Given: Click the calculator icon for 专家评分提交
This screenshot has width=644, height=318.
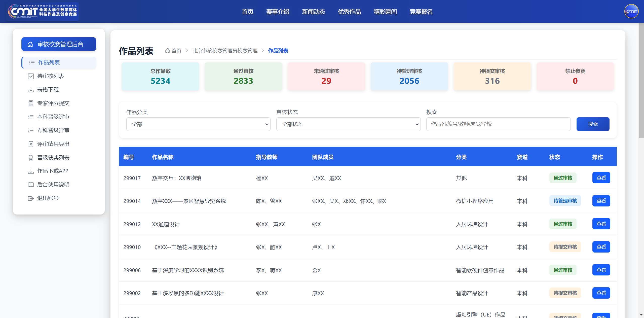Looking at the screenshot, I should pyautogui.click(x=31, y=103).
